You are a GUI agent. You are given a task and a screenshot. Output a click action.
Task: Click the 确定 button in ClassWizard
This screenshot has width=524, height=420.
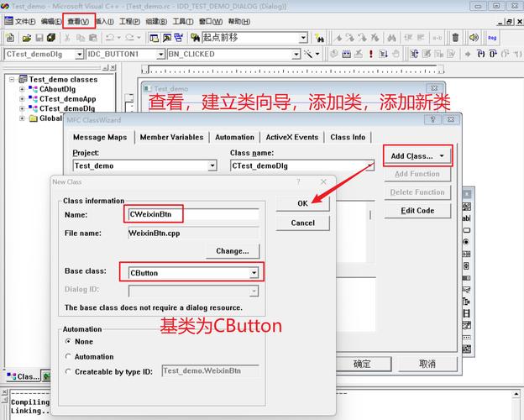[x=362, y=364]
